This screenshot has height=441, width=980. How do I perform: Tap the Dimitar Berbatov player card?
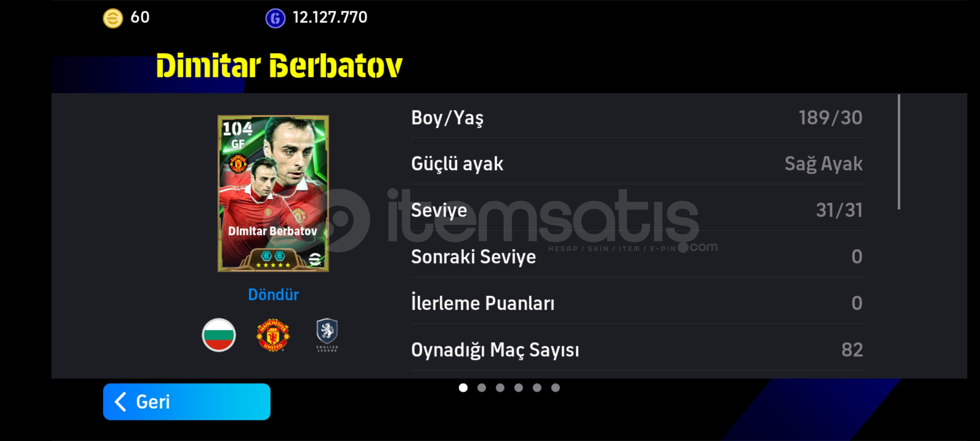point(273,194)
